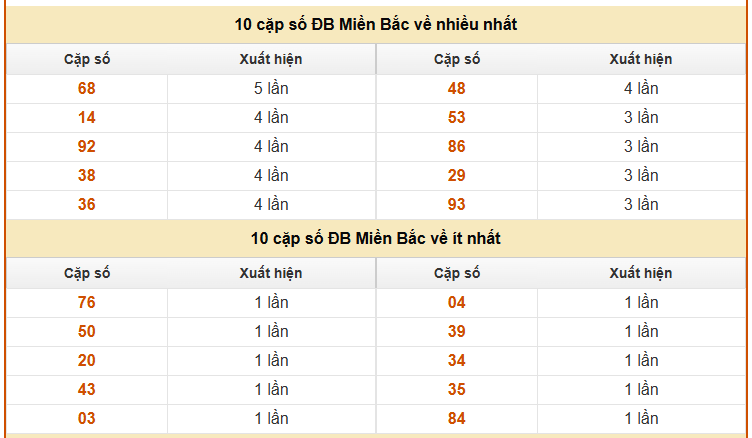Screen dimensions: 752x438
Task: Click the '10 cặp số ĐB Miền Bắc về nhiều nhất' heading
Action: tap(376, 24)
